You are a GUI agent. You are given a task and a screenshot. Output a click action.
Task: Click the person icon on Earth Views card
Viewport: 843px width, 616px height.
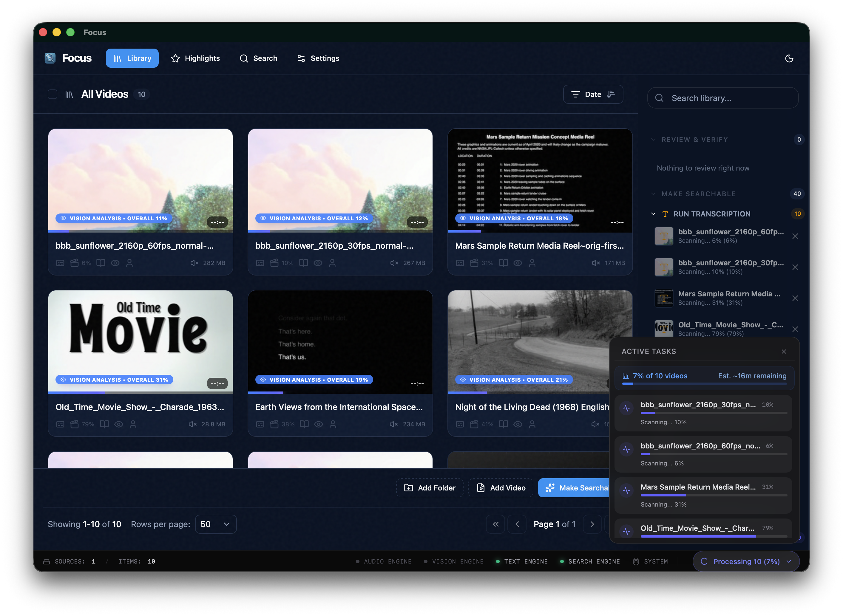(333, 424)
